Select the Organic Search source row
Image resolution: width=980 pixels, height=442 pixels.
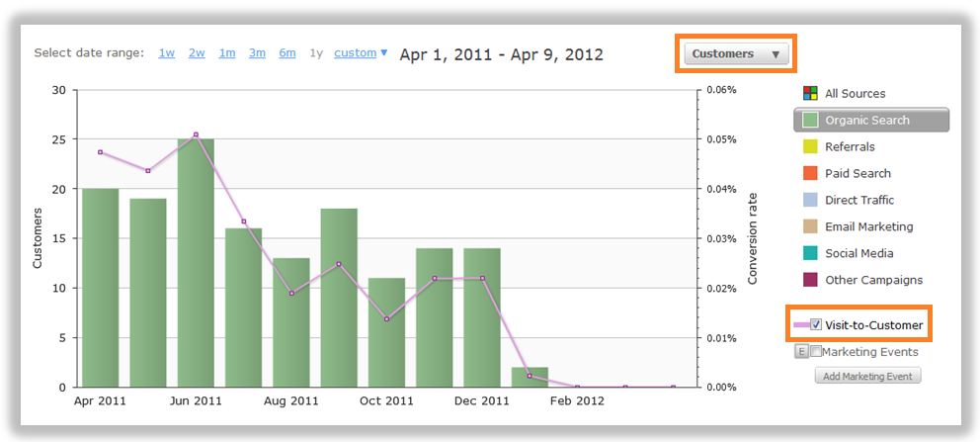point(871,120)
